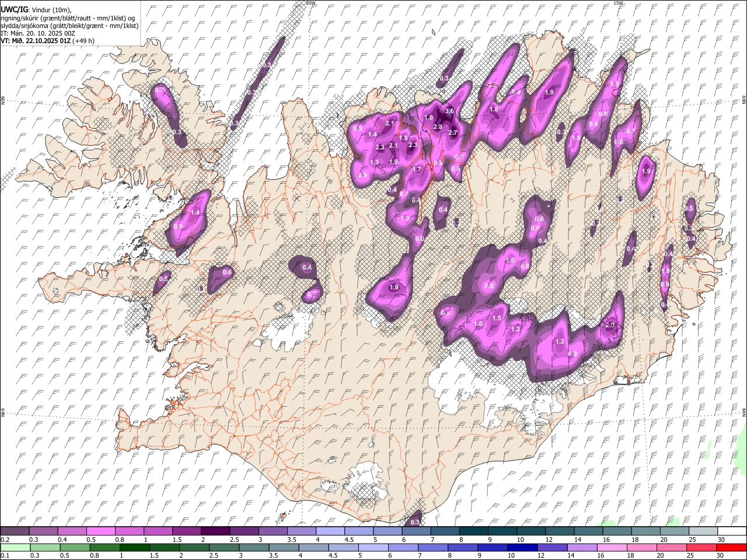Click the "15W" longitude label
The width and height of the screenshot is (747, 560).
point(619,3)
